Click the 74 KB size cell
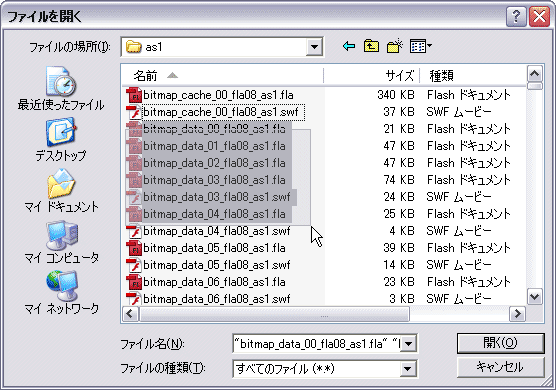This screenshot has height=390, width=556. [x=399, y=180]
